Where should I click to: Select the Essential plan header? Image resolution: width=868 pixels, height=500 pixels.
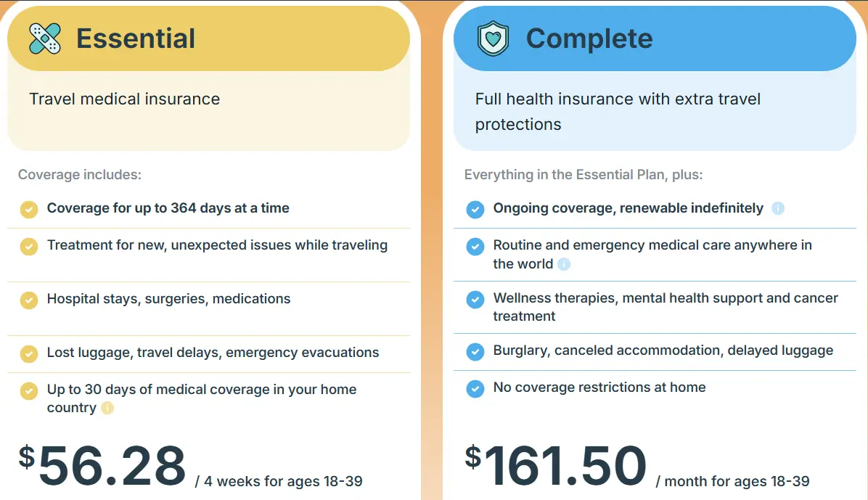pos(135,38)
